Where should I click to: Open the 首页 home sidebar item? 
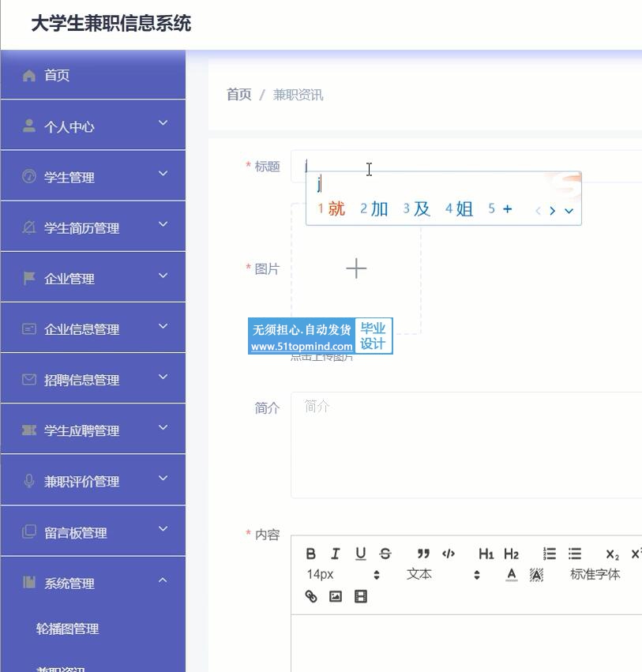click(93, 75)
